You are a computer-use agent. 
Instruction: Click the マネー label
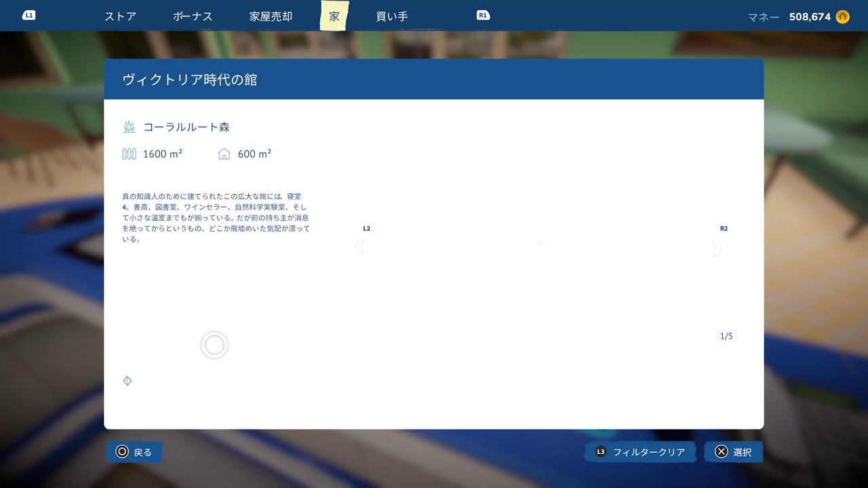click(x=764, y=17)
